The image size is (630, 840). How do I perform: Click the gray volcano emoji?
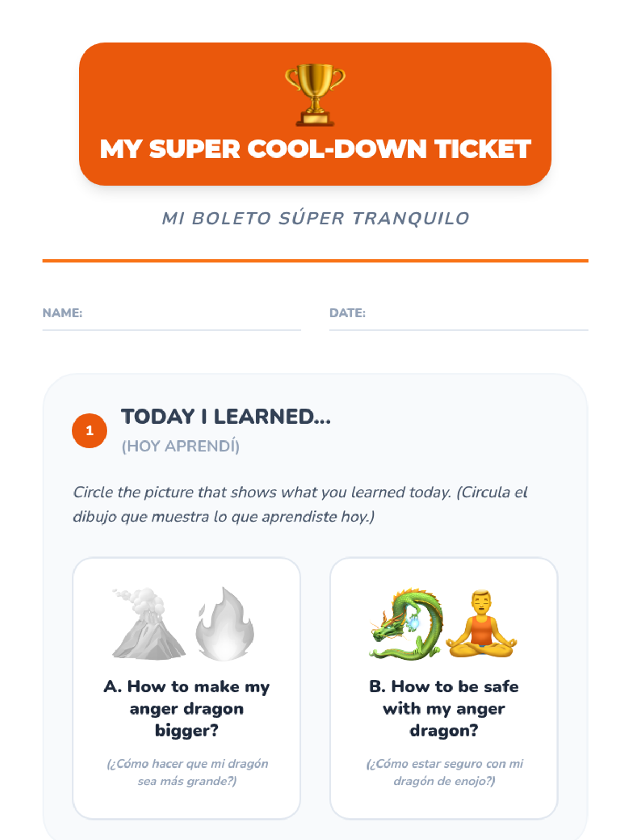pos(149,624)
